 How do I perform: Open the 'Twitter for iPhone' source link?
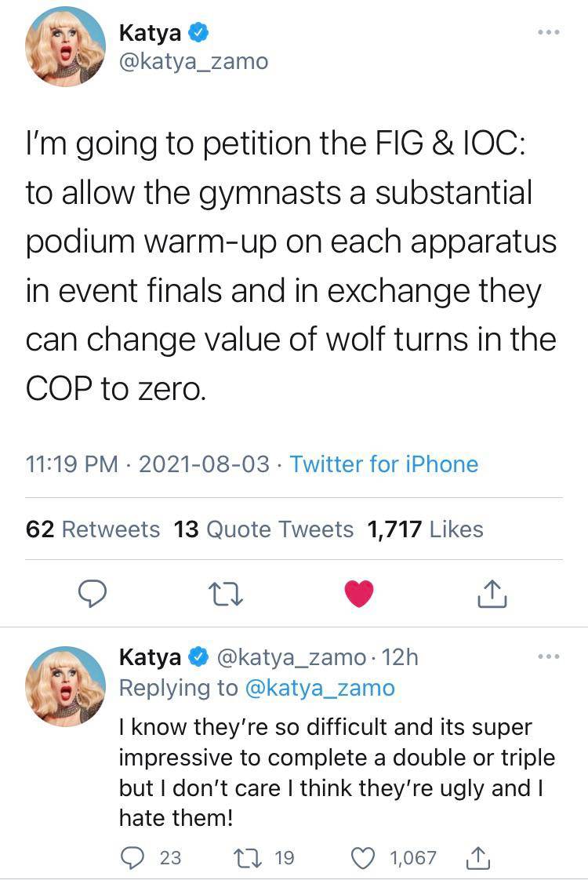pyautogui.click(x=382, y=464)
